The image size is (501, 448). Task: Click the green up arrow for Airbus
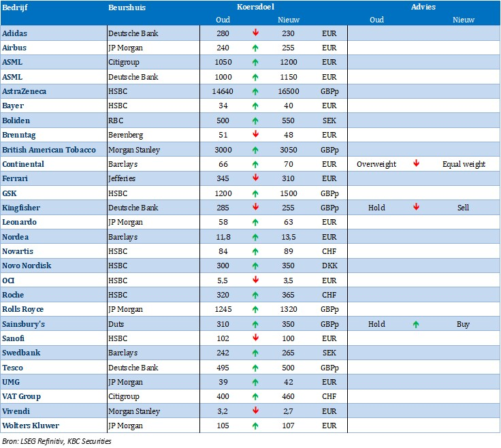(x=255, y=48)
